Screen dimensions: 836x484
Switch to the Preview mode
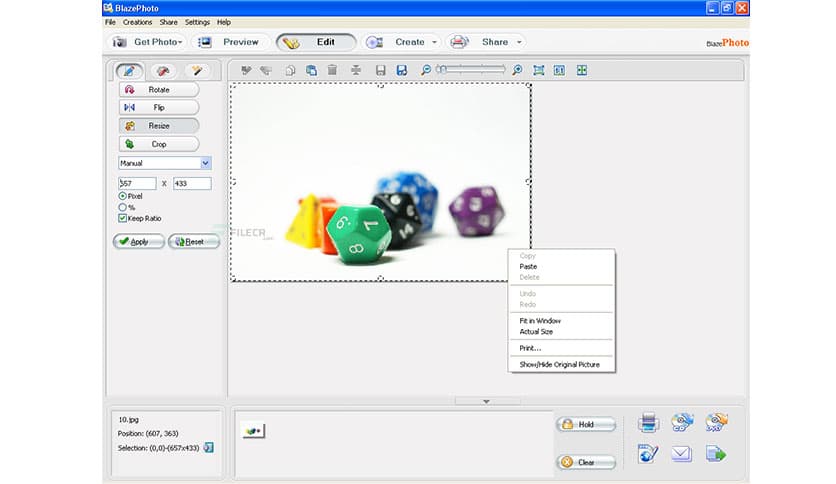click(x=230, y=42)
